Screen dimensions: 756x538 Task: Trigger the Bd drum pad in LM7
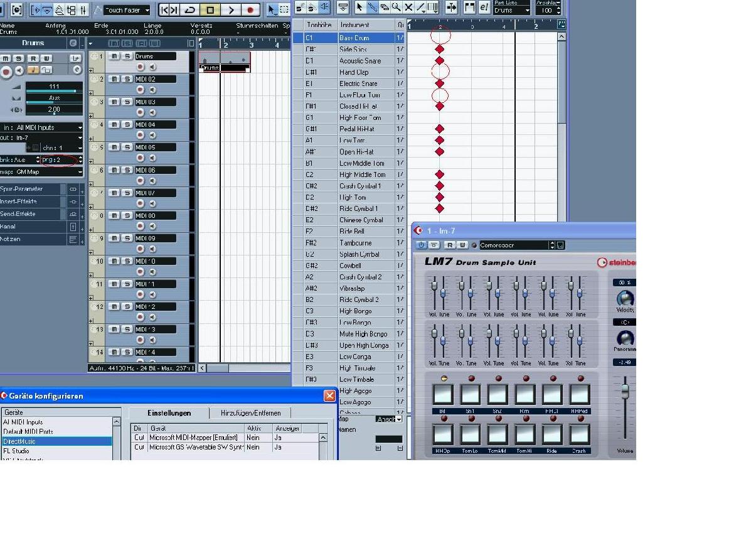click(443, 394)
